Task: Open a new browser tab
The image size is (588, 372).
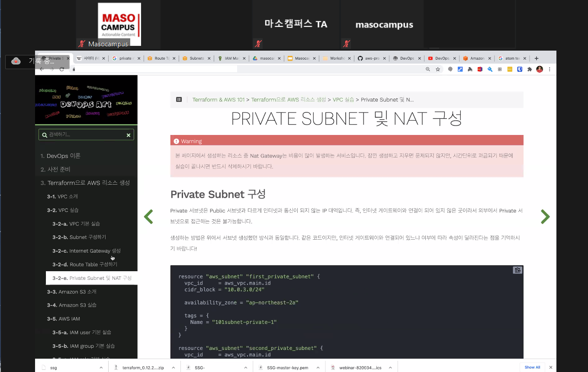Action: [x=537, y=58]
